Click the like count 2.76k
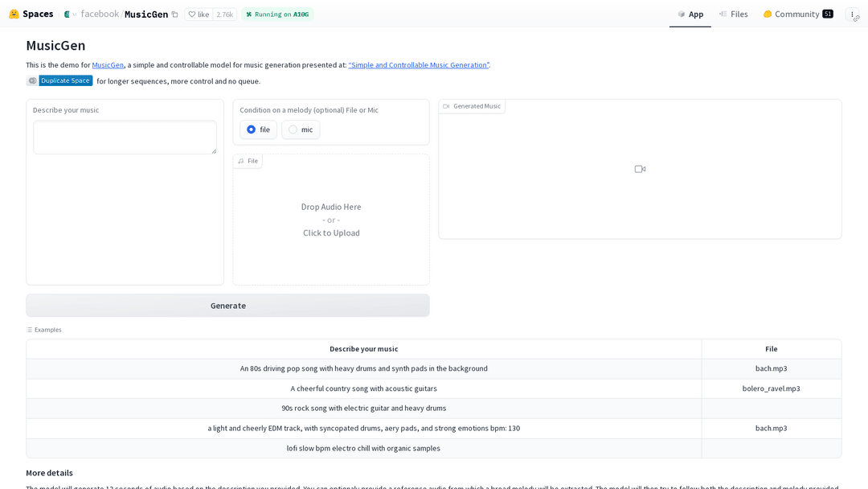The width and height of the screenshot is (868, 489). (x=225, y=14)
